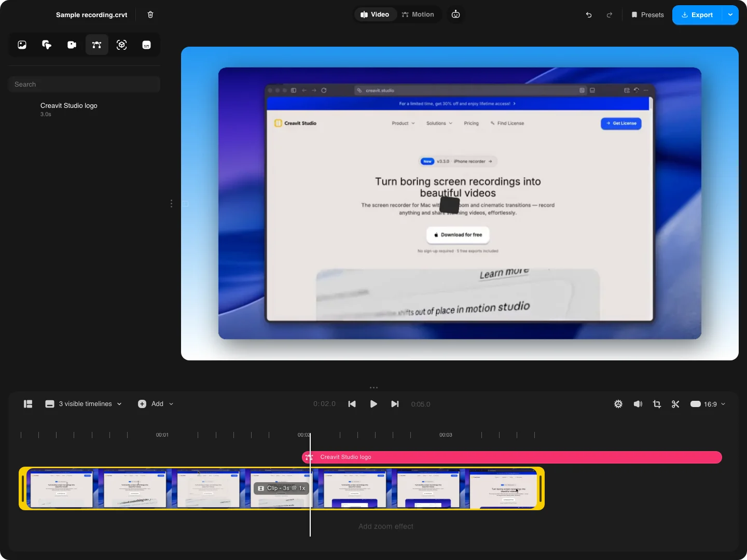Open the 16:9 aspect ratio dropdown
The width and height of the screenshot is (747, 560).
point(708,404)
